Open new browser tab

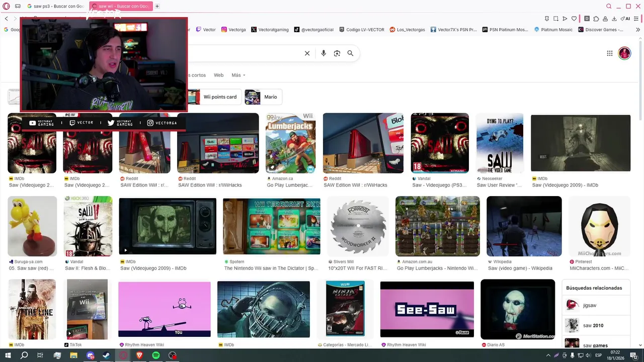[x=157, y=7]
